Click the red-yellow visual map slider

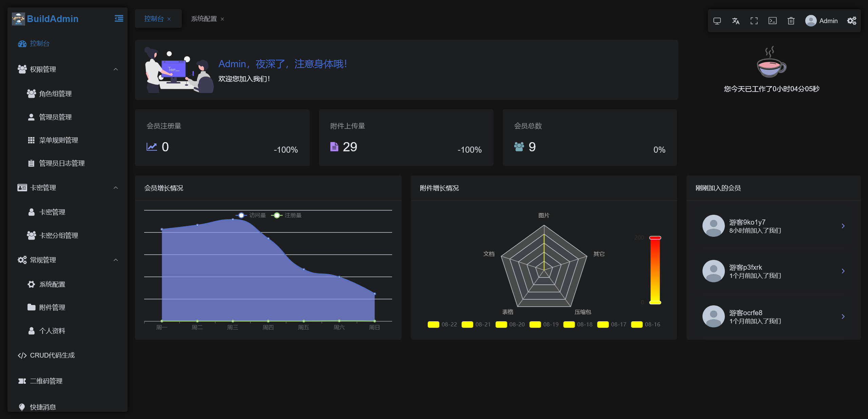point(655,270)
